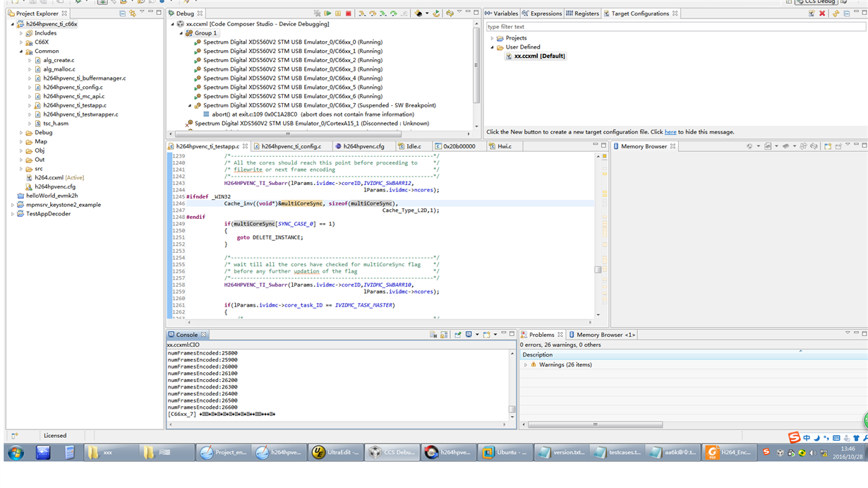Switch to Registers tab
Viewport: 868px width, 488px height.
tap(583, 13)
